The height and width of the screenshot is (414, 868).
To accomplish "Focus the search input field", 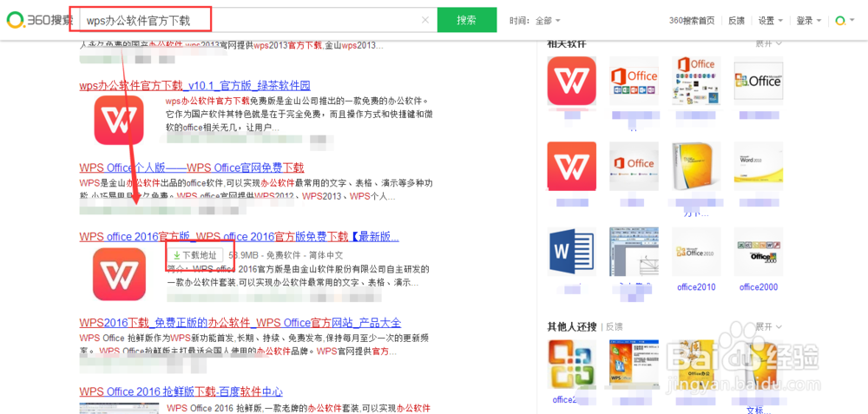I will click(x=249, y=21).
